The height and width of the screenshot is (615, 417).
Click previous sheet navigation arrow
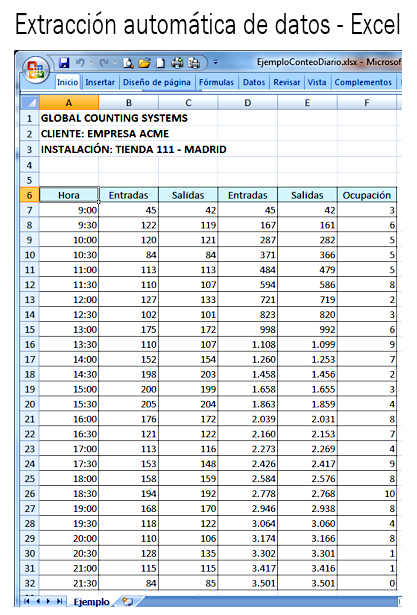(x=38, y=601)
